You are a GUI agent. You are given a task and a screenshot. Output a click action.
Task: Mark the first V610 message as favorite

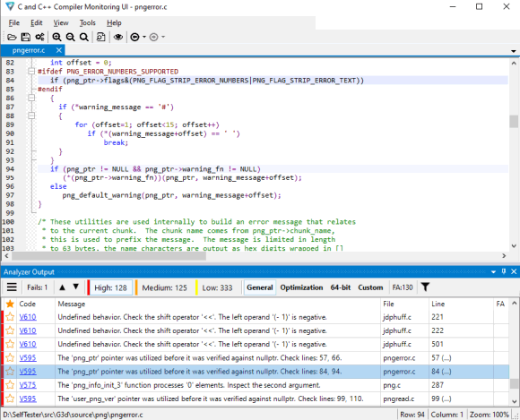point(10,317)
